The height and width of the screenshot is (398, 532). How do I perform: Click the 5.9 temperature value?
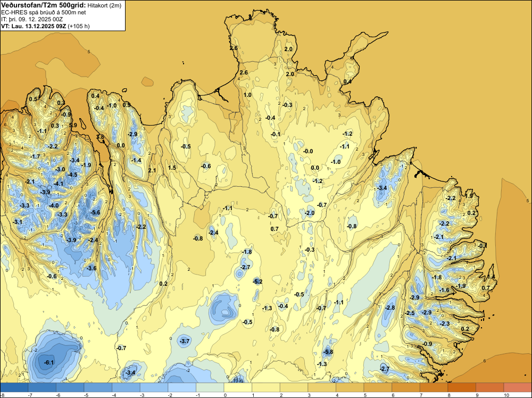tap(73, 125)
